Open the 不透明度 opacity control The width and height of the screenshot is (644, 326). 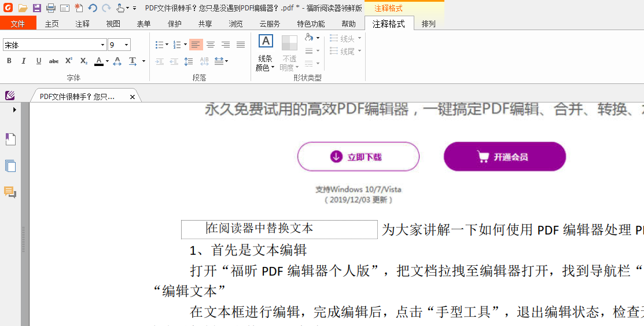(289, 53)
